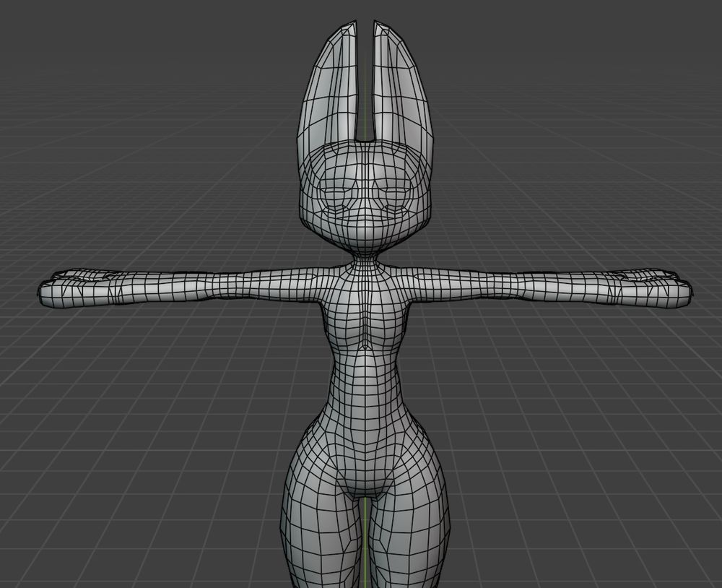Click the hand at the left arm's end
The height and width of the screenshot is (588, 722).
pos(76,288)
